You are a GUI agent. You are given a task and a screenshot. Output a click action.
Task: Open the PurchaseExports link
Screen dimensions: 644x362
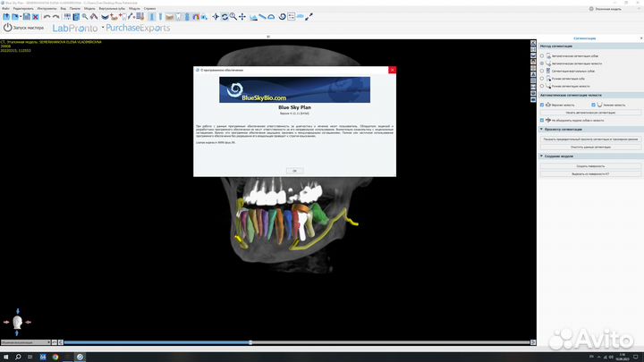pyautogui.click(x=138, y=28)
